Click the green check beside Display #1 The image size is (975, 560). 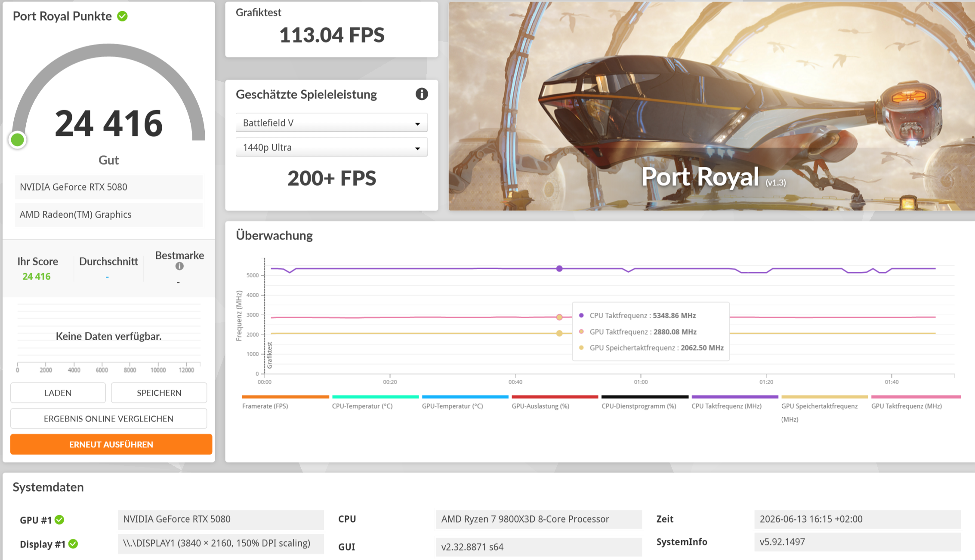[73, 544]
